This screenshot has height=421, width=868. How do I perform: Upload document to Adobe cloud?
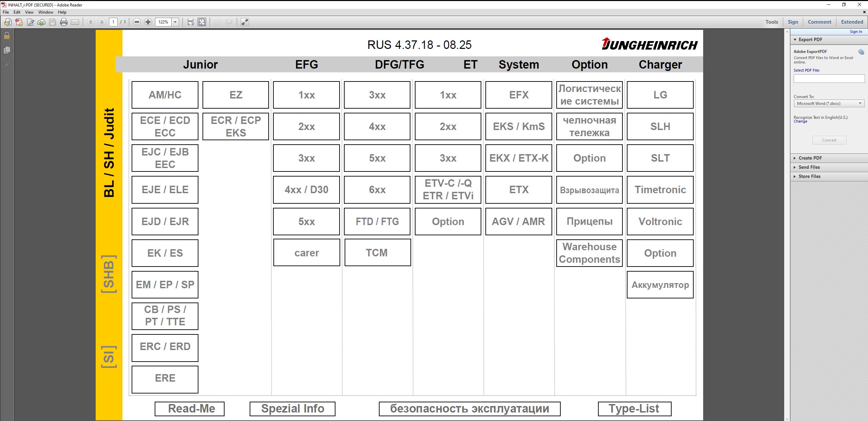[41, 22]
